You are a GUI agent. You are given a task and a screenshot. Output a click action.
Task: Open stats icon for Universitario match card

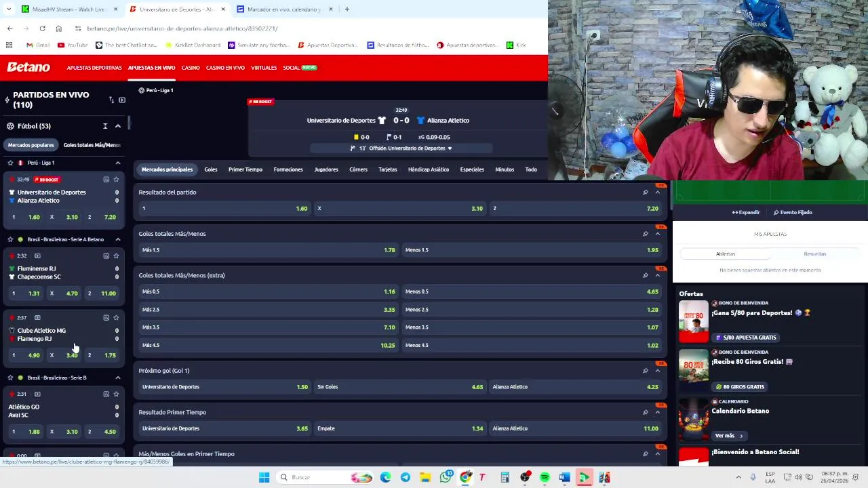click(106, 180)
